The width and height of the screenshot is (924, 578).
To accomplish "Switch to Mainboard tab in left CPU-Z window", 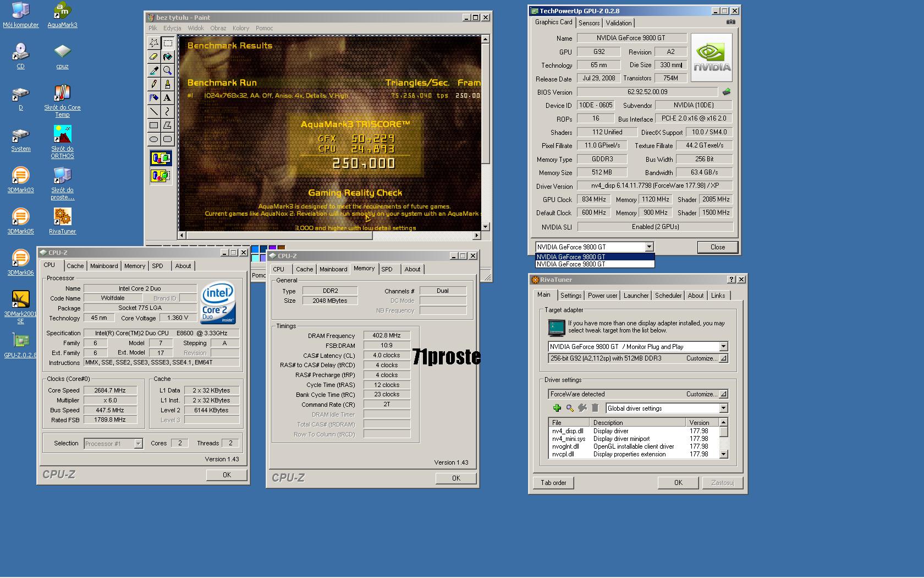I will (104, 266).
